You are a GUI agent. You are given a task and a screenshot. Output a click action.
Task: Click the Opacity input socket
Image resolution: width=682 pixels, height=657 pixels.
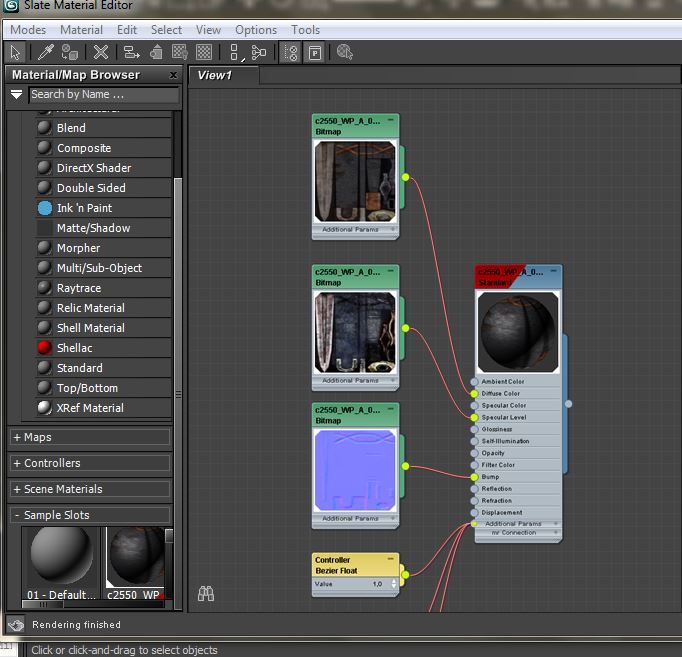pyautogui.click(x=475, y=453)
